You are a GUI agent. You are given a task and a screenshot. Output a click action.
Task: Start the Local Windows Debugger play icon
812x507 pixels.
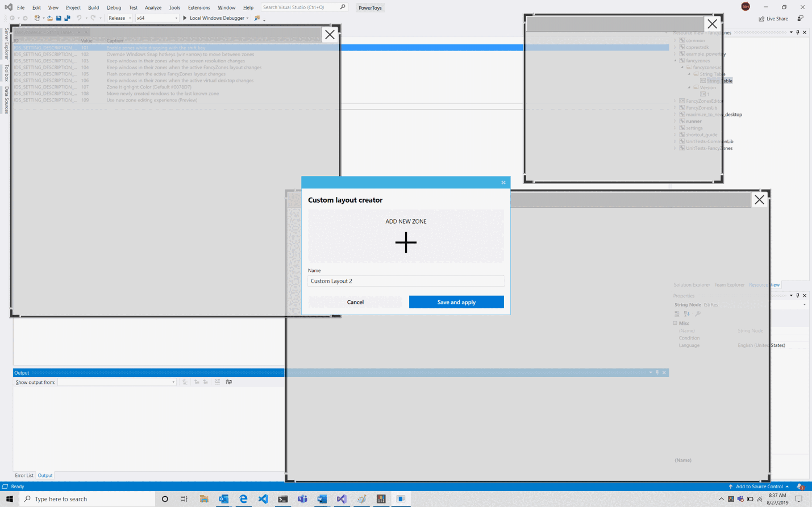coord(185,18)
